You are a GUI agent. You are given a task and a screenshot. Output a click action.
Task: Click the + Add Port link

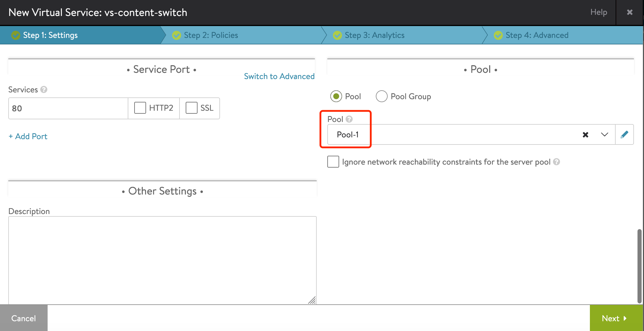tap(28, 136)
